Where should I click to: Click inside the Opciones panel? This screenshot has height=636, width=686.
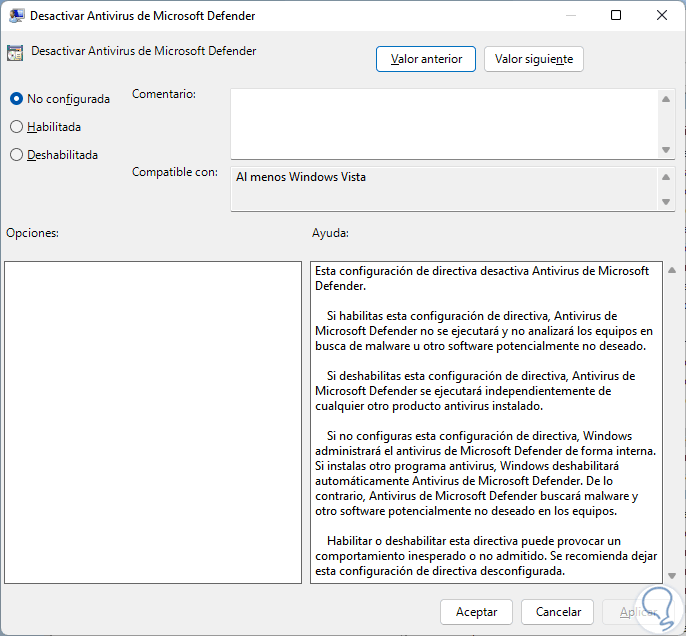[153, 423]
